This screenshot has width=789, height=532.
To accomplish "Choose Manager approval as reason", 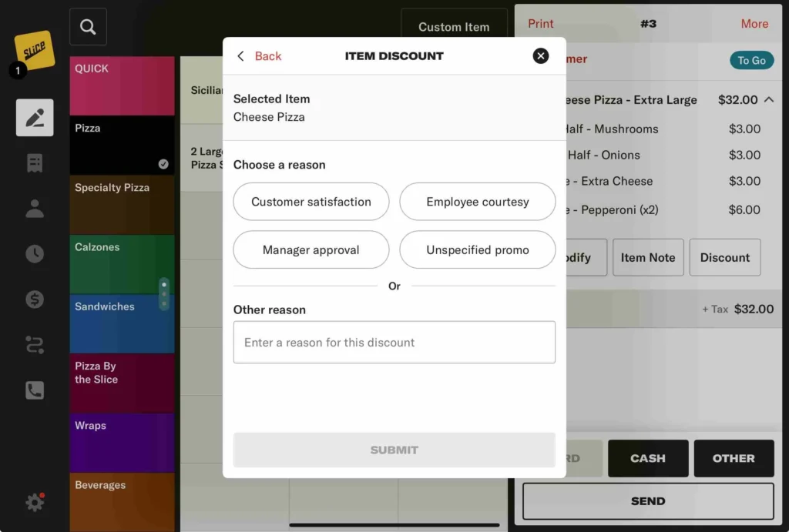I will (311, 250).
